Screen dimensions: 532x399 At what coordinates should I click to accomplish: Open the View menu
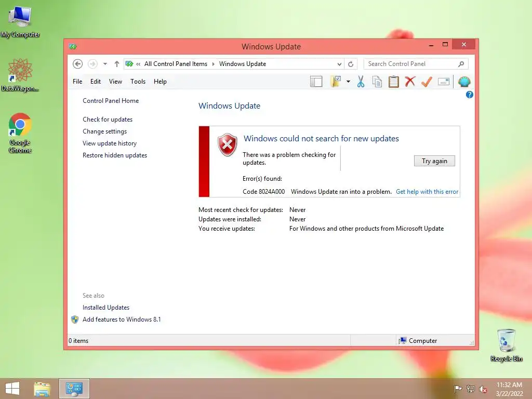[115, 82]
